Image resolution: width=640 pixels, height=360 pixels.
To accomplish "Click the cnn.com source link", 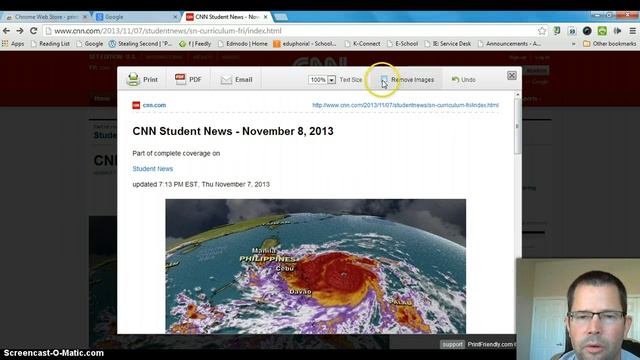I will pyautogui.click(x=154, y=105).
